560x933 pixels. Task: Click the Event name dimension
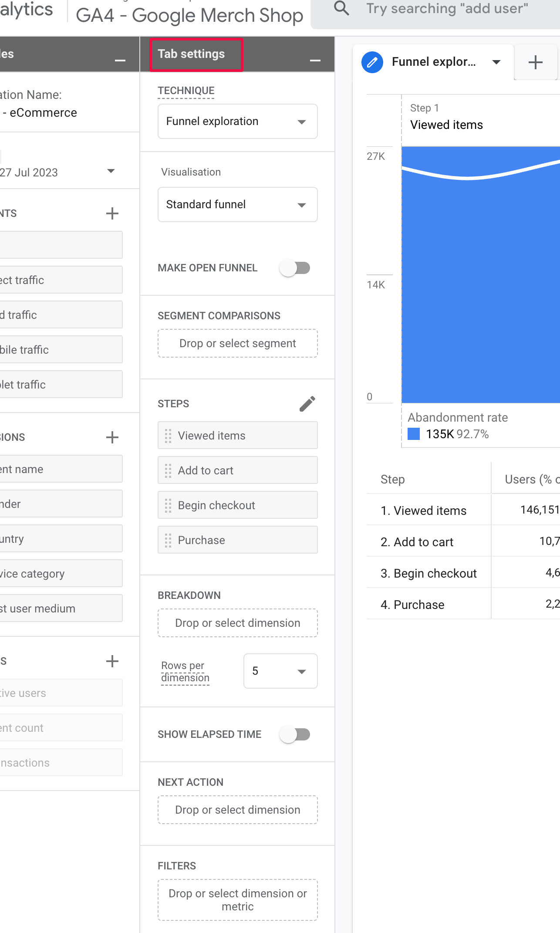click(x=61, y=469)
